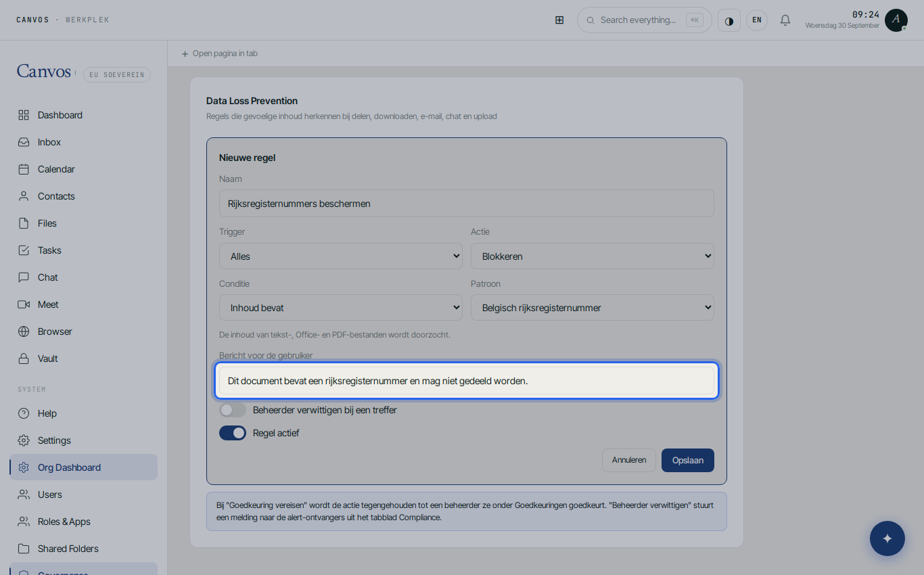Click the Chat bubble icon
This screenshot has height=575, width=924.
coord(24,277)
